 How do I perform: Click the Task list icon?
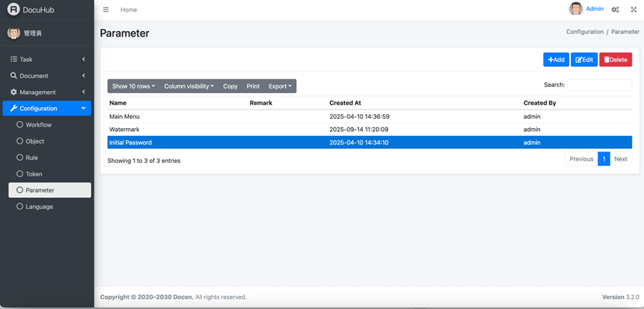(x=13, y=59)
